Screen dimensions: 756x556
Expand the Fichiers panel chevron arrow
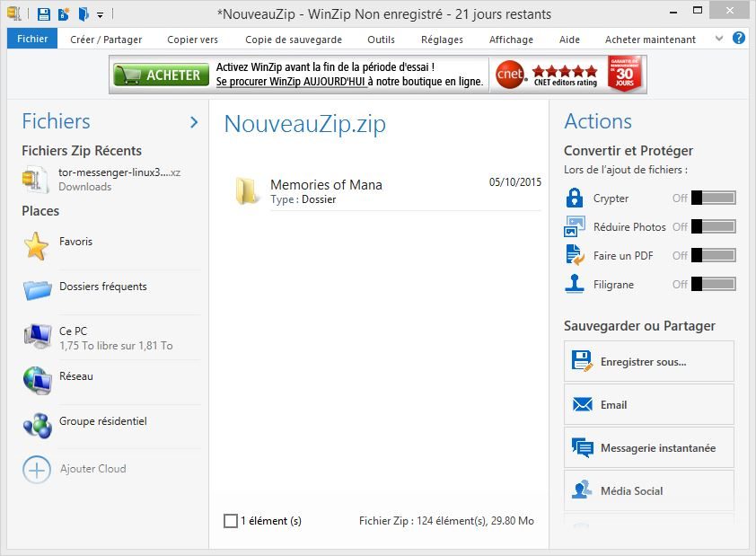[194, 122]
